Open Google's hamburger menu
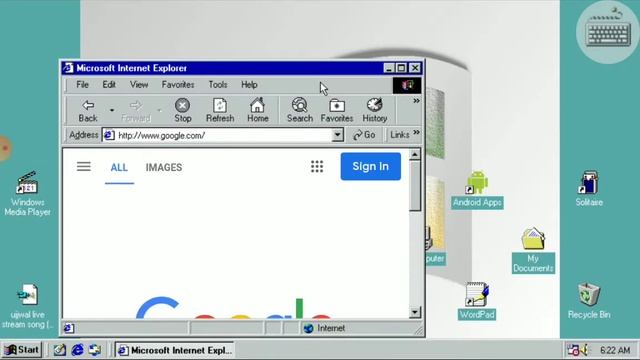The image size is (640, 360). pyautogui.click(x=84, y=167)
